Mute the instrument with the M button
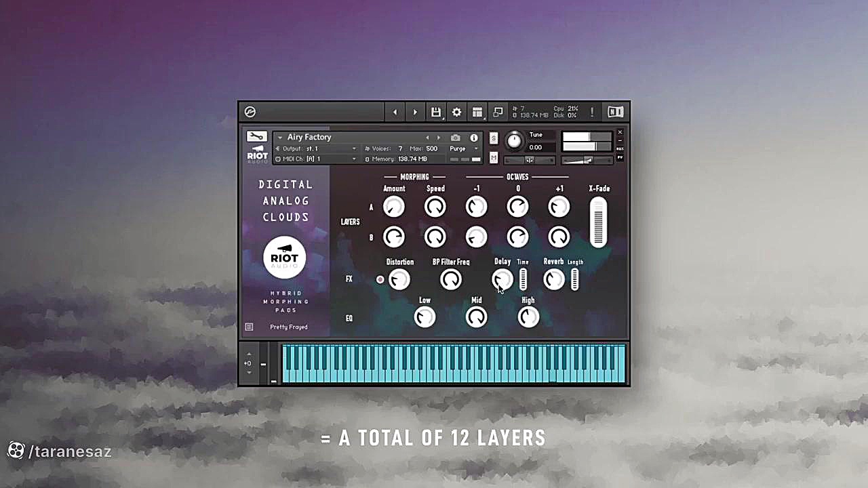 493,158
